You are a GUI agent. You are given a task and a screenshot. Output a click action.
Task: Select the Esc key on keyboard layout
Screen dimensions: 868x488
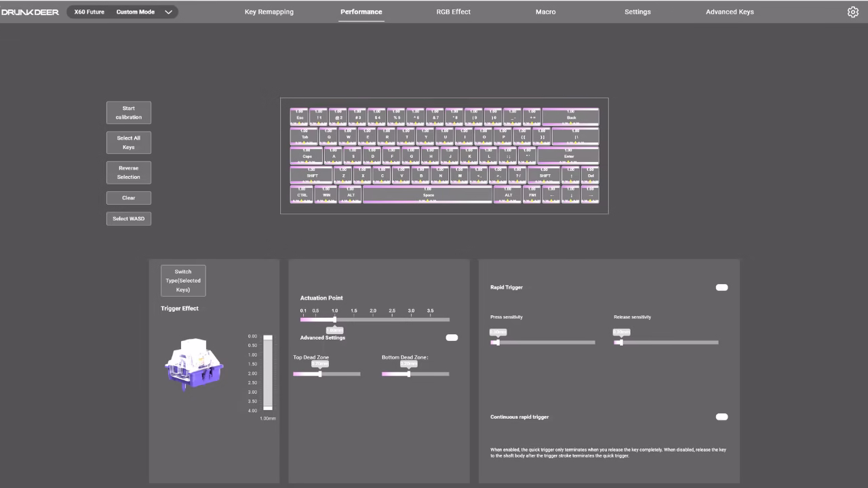300,117
